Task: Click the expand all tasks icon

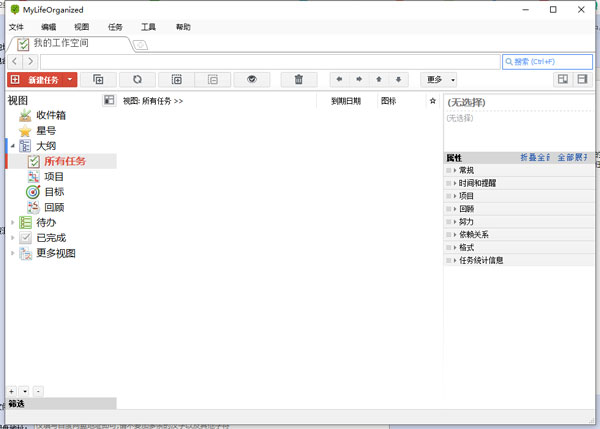Action: point(176,80)
